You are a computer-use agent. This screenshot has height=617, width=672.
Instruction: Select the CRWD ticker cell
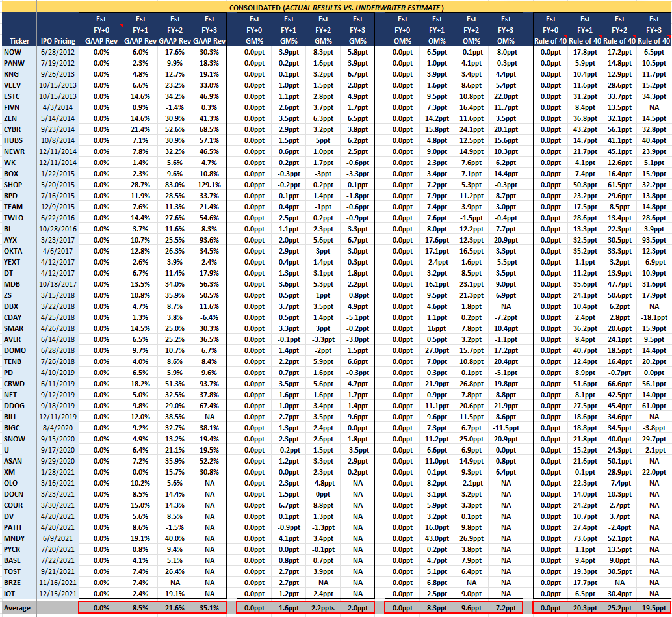(x=19, y=384)
